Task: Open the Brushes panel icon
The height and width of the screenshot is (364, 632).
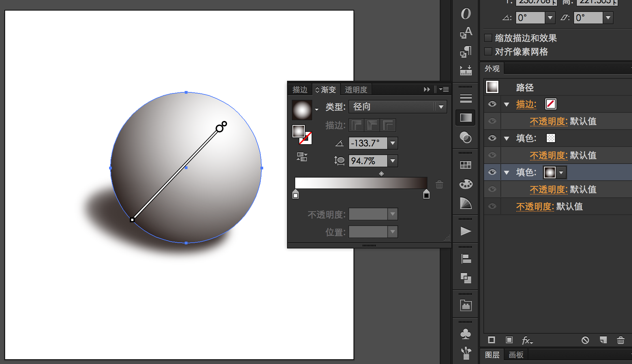Action: (x=466, y=353)
